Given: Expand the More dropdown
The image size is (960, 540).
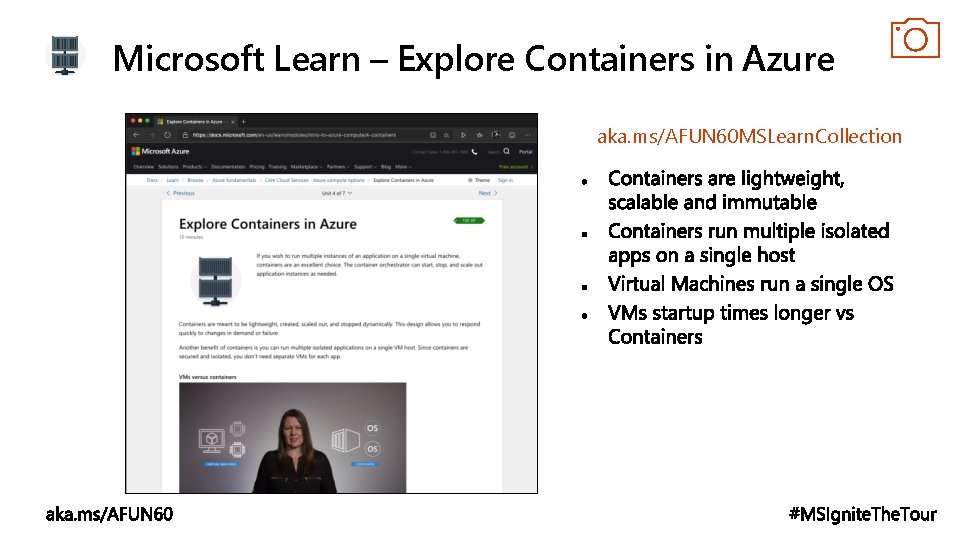Looking at the screenshot, I should coord(403,167).
